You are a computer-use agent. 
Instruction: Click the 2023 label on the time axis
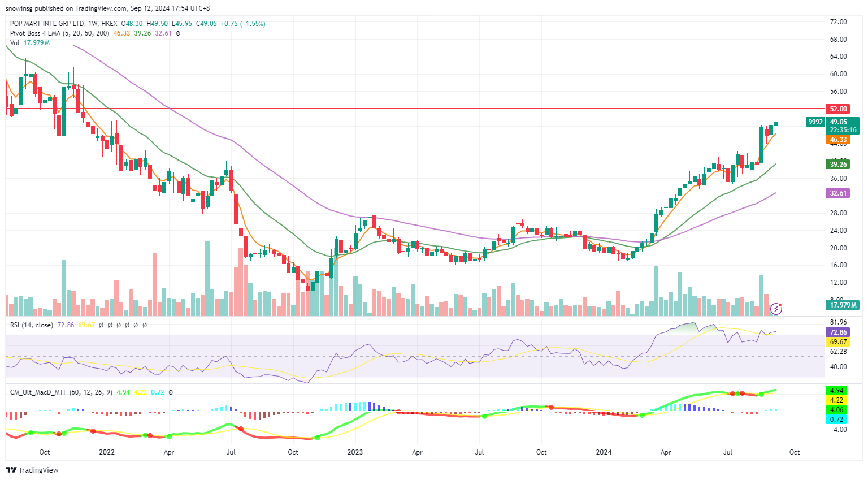click(355, 452)
